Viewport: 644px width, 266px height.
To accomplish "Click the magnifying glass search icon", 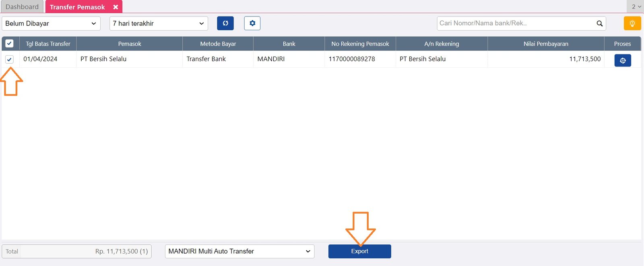I will [599, 23].
